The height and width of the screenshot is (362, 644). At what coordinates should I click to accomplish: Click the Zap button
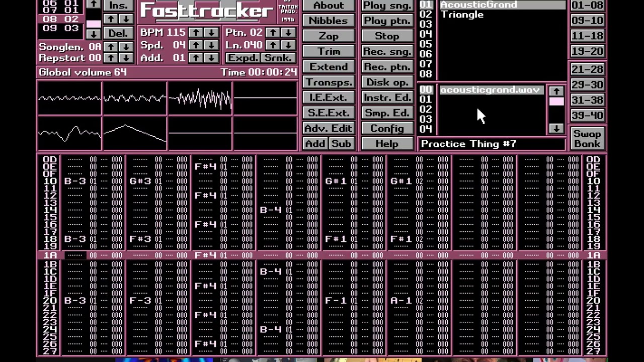pyautogui.click(x=329, y=36)
